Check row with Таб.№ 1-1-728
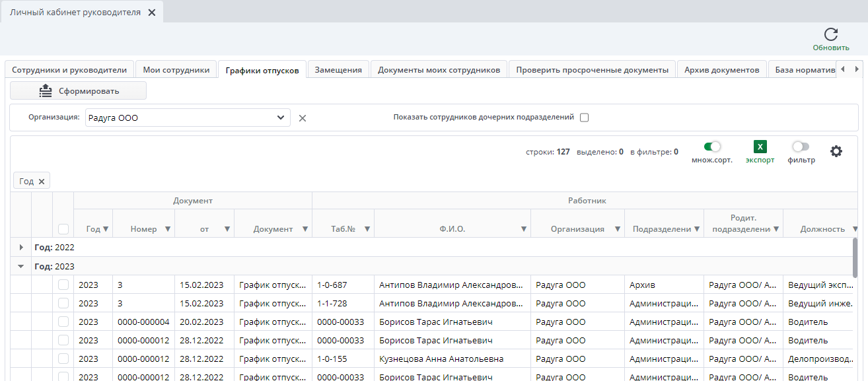The image size is (868, 381). tap(63, 303)
